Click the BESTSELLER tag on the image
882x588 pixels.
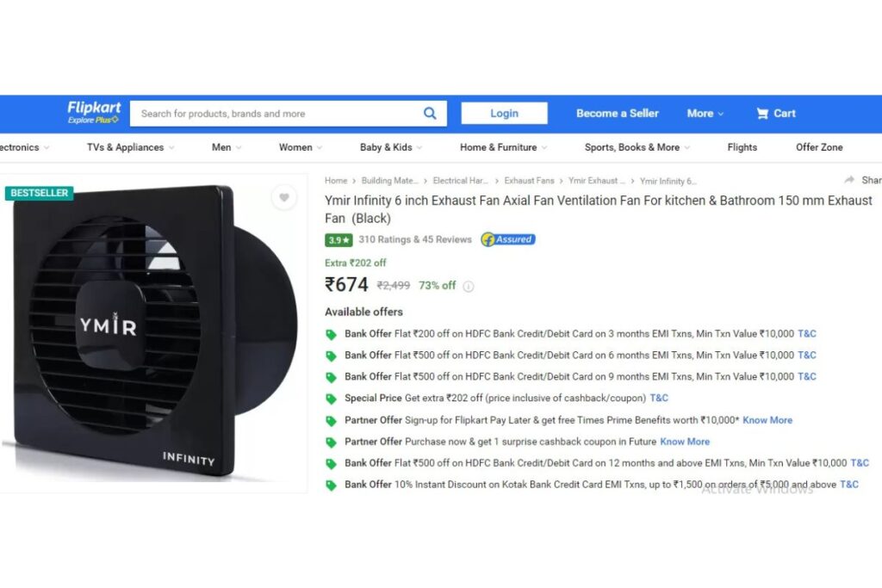tap(40, 193)
